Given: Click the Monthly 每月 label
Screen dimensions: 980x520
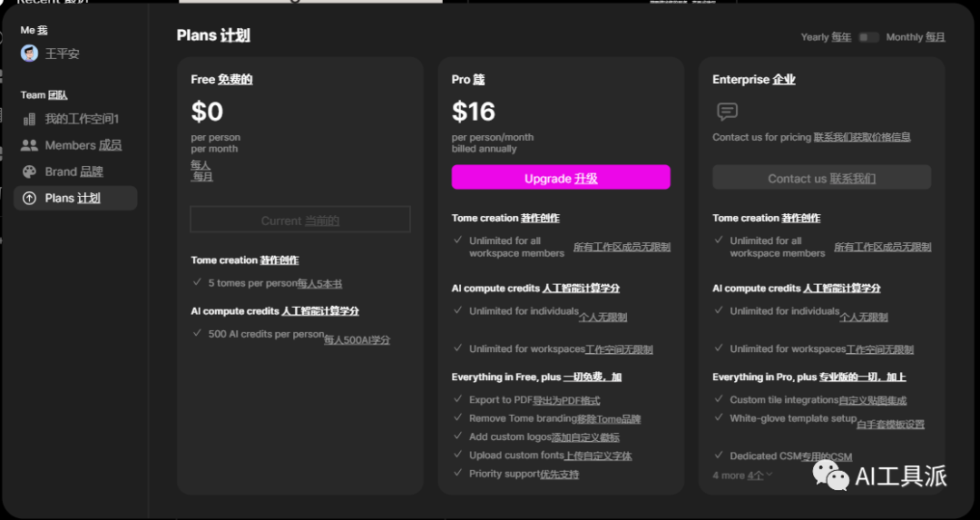Looking at the screenshot, I should 915,37.
